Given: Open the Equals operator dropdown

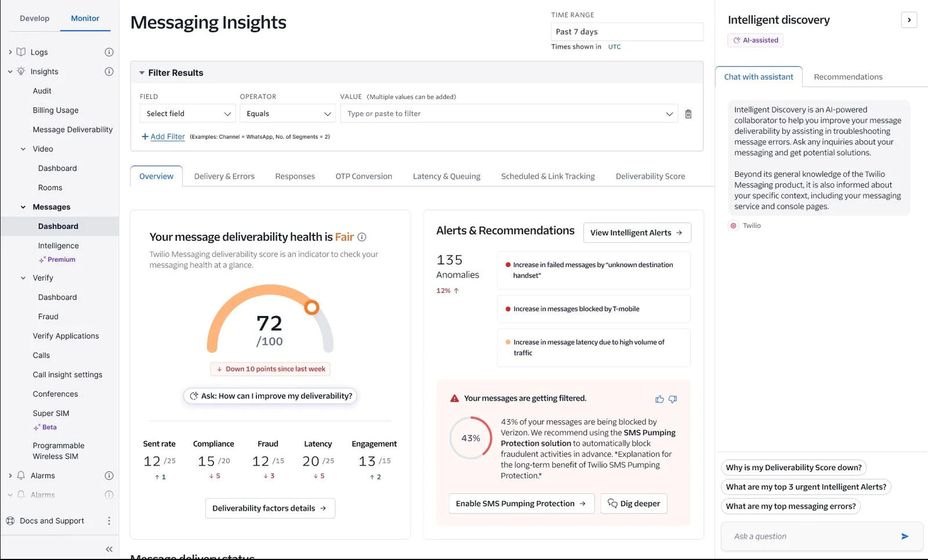Looking at the screenshot, I should tap(287, 114).
